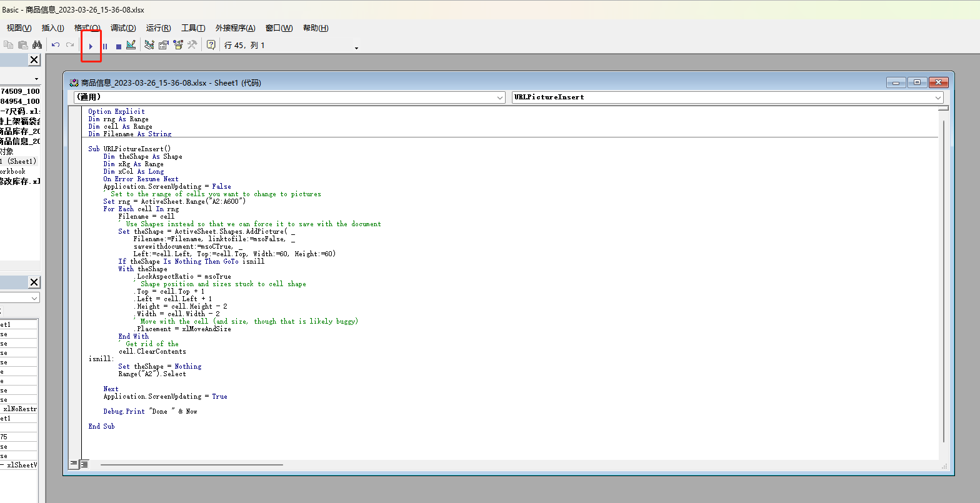Close the Project Explorer panel
980x503 pixels.
(34, 60)
